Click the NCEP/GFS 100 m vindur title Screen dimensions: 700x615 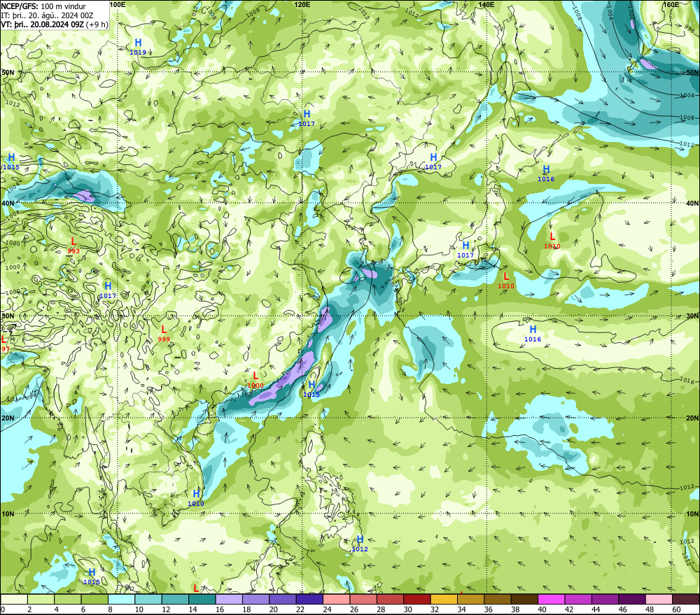click(x=43, y=6)
